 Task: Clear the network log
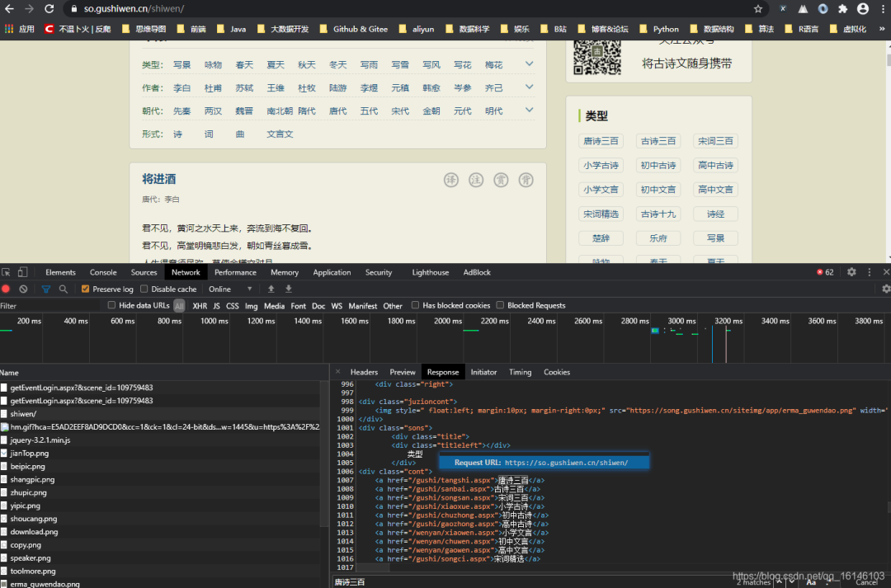point(23,289)
